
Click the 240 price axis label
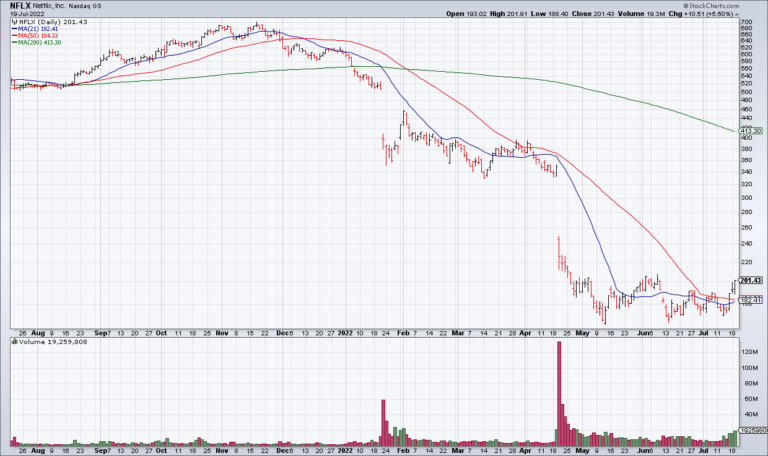pos(746,243)
